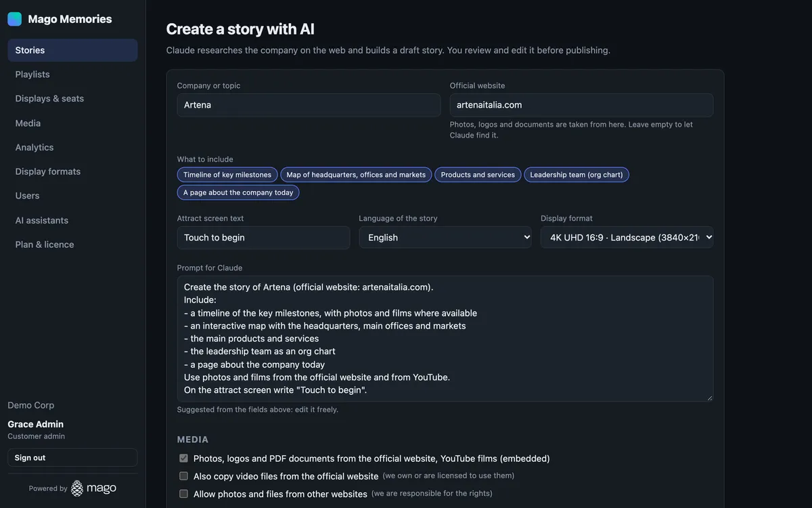Toggle A page about the company today chip
The height and width of the screenshot is (508, 812).
(238, 192)
